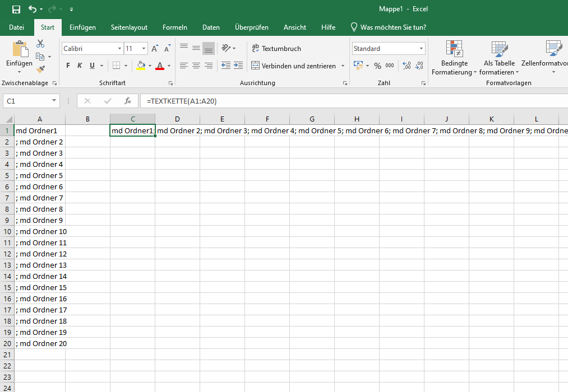This screenshot has height=392, width=568.
Task: Align cell text right
Action: [209, 66]
